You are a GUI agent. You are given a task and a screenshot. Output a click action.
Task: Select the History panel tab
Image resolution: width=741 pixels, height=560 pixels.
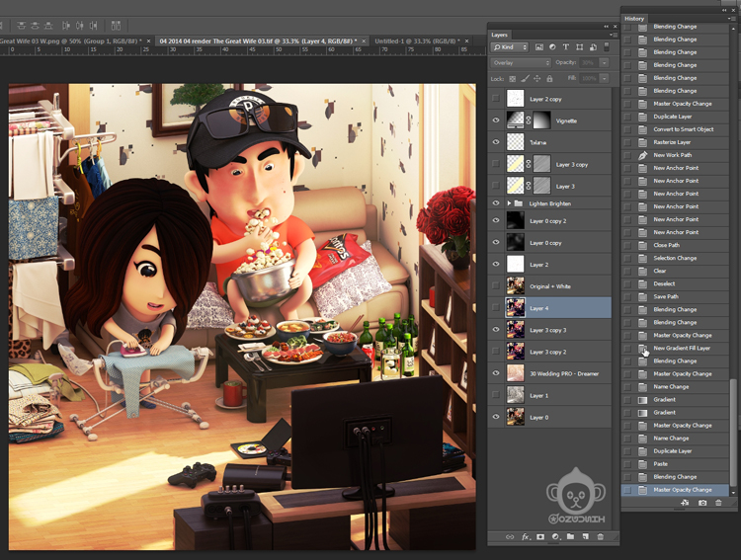click(634, 19)
